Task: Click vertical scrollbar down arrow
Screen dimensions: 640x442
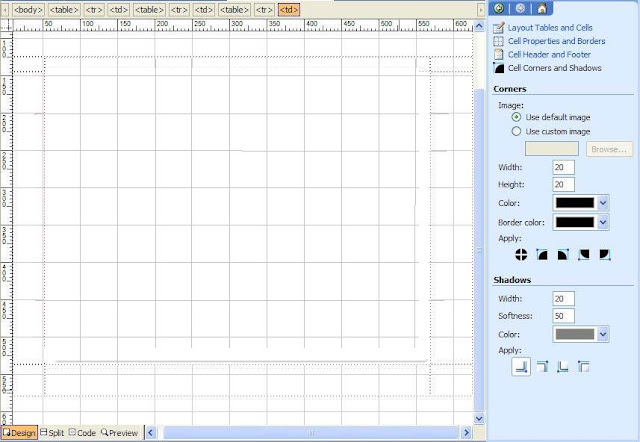Action: [479, 418]
